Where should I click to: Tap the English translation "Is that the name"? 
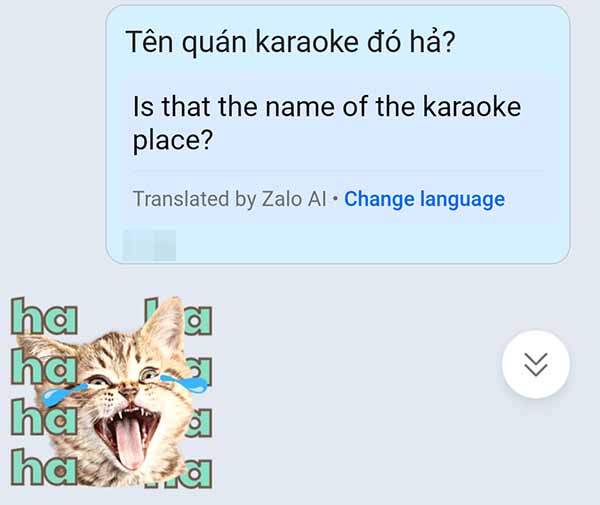coord(233,106)
